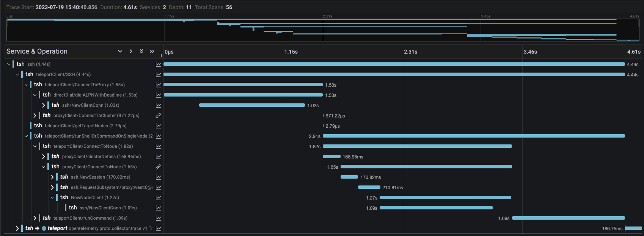Image resolution: width=644 pixels, height=236 pixels.
Task: Collapse the proxyClient/ConnectToNode span
Action: (x=44, y=167)
